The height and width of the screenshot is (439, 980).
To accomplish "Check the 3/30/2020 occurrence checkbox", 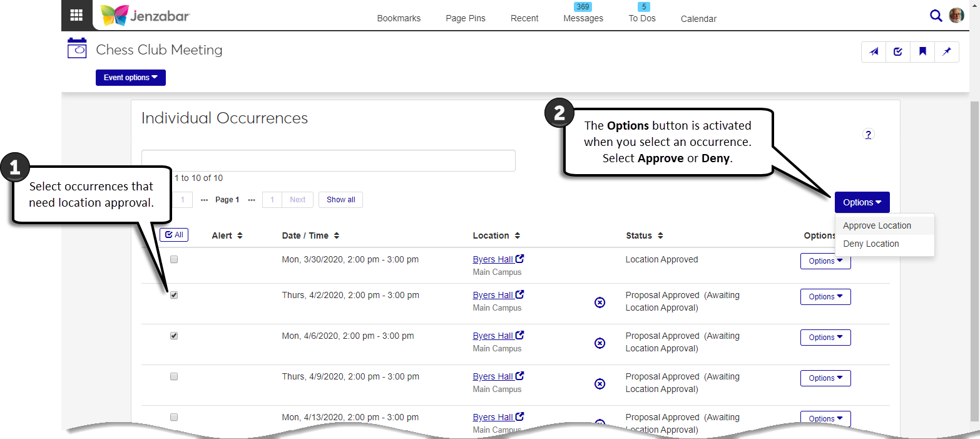I will [x=174, y=259].
